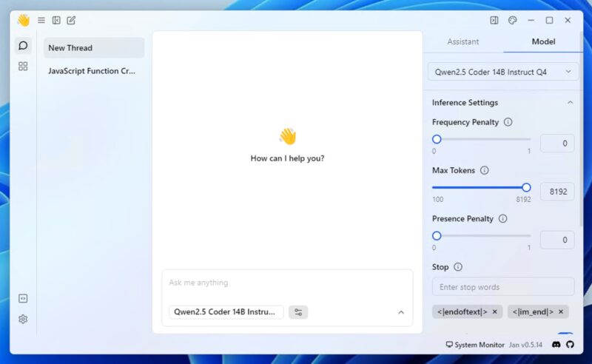Open the GitHub link icon
Image resolution: width=592 pixels, height=364 pixels.
(x=570, y=345)
